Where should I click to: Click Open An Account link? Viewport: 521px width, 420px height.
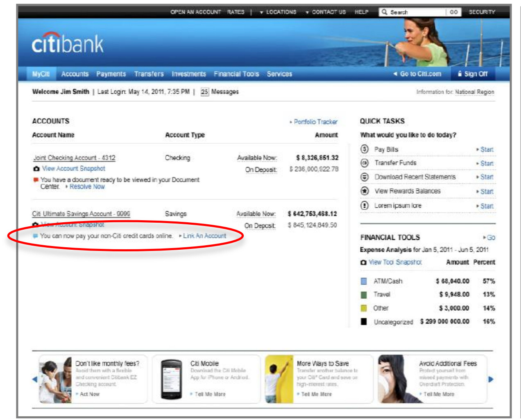coord(195,12)
